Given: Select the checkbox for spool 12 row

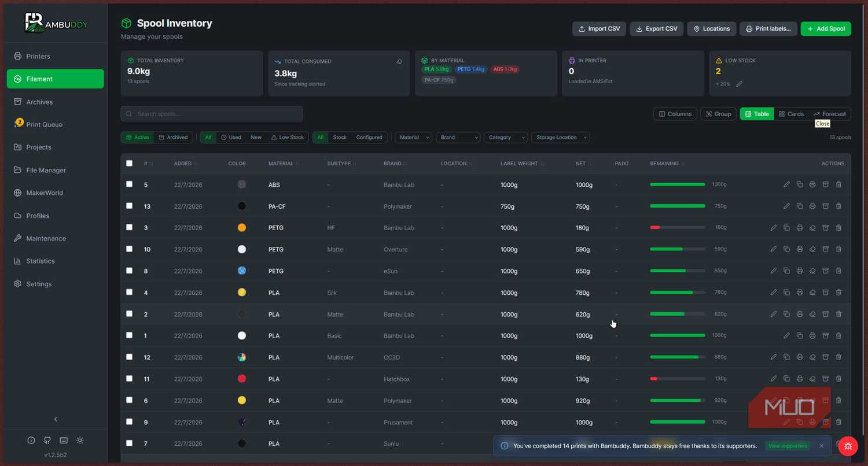Looking at the screenshot, I should tap(129, 357).
